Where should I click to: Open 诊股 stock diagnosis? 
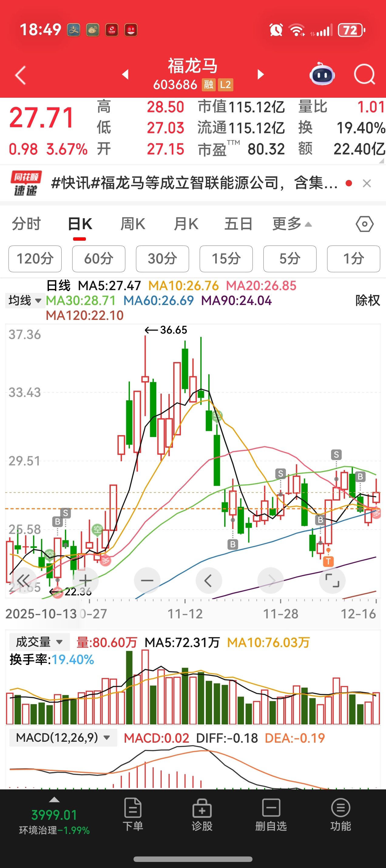tap(202, 814)
